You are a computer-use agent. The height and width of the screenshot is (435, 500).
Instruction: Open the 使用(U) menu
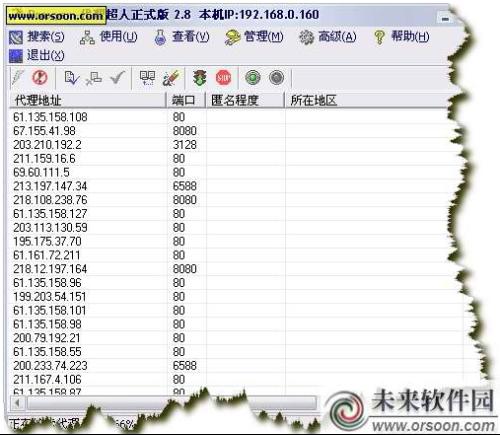[x=109, y=37]
